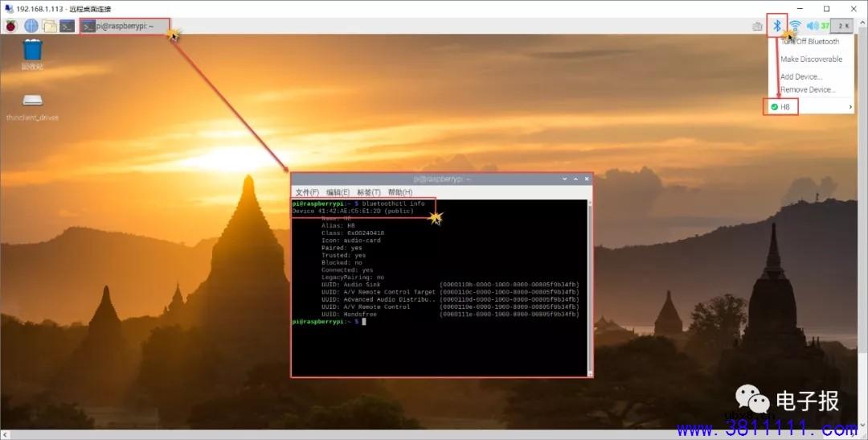Launch the web browser globe icon
Screen dimensions: 868x440
(31, 26)
